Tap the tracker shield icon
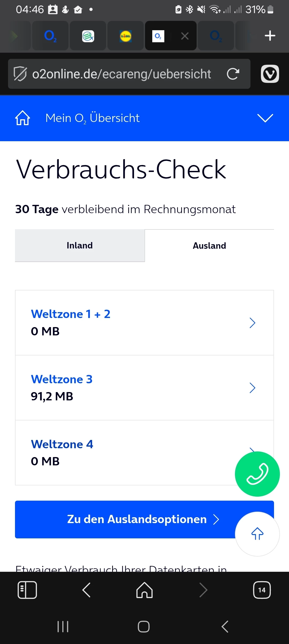The width and height of the screenshot is (289, 644). click(20, 74)
